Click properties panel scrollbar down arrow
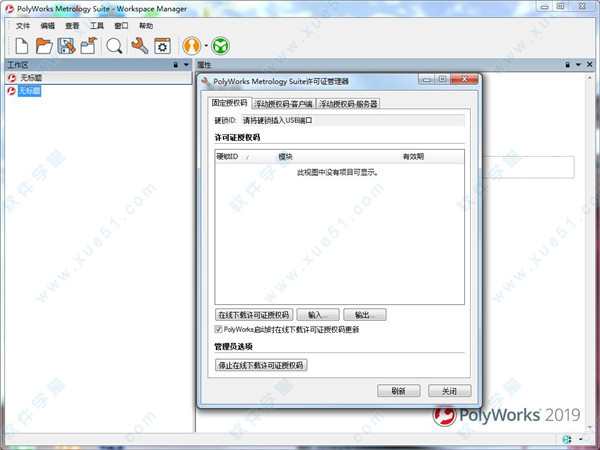Image resolution: width=600 pixels, height=450 pixels. pyautogui.click(x=590, y=427)
